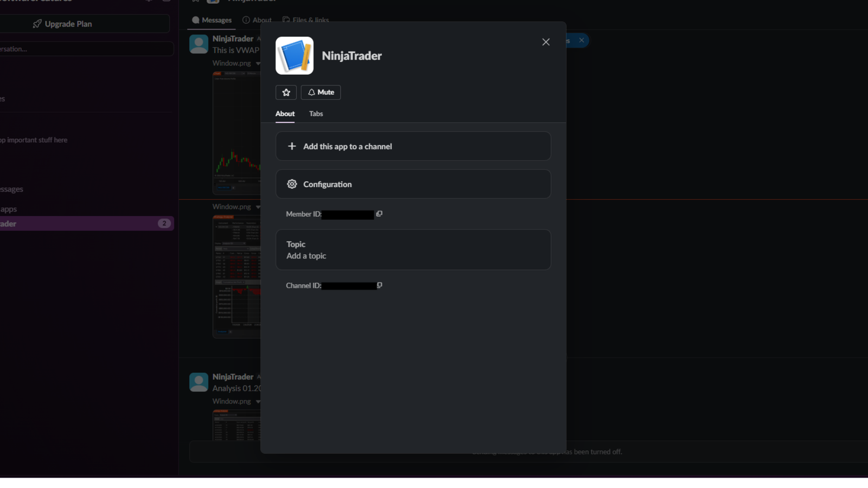Open the background About tab with info icon
The width and height of the screenshot is (868, 488).
(257, 20)
